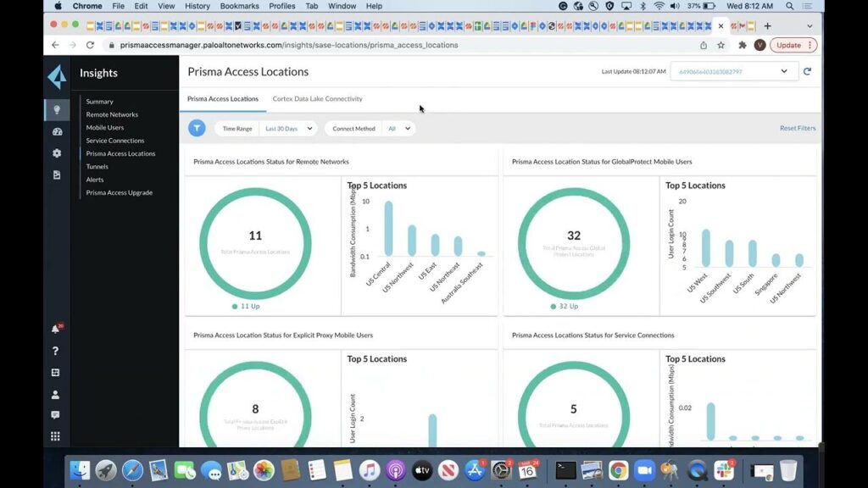Open the dashboard gauge sidebar icon

[57, 131]
